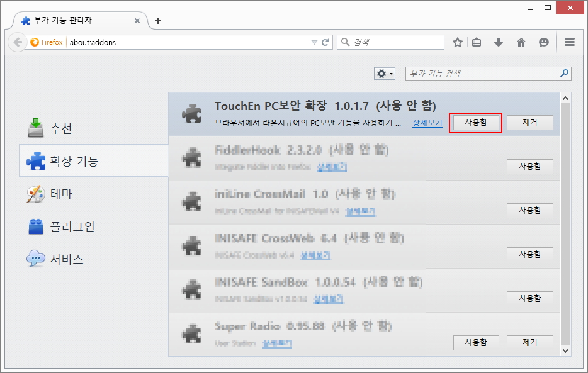Reload the page with the refresh icon
Viewport: 588px width, 373px height.
click(x=325, y=42)
